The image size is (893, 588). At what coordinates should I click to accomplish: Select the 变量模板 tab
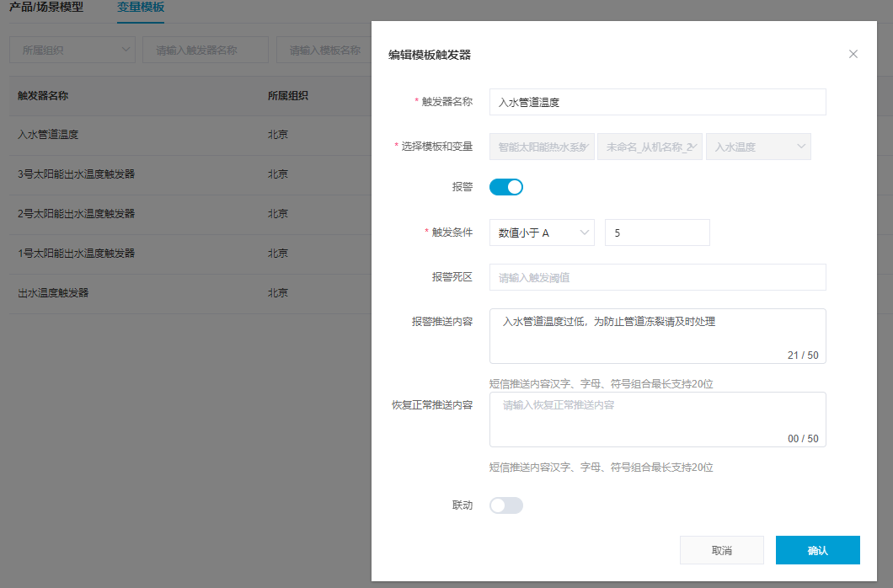pyautogui.click(x=141, y=8)
